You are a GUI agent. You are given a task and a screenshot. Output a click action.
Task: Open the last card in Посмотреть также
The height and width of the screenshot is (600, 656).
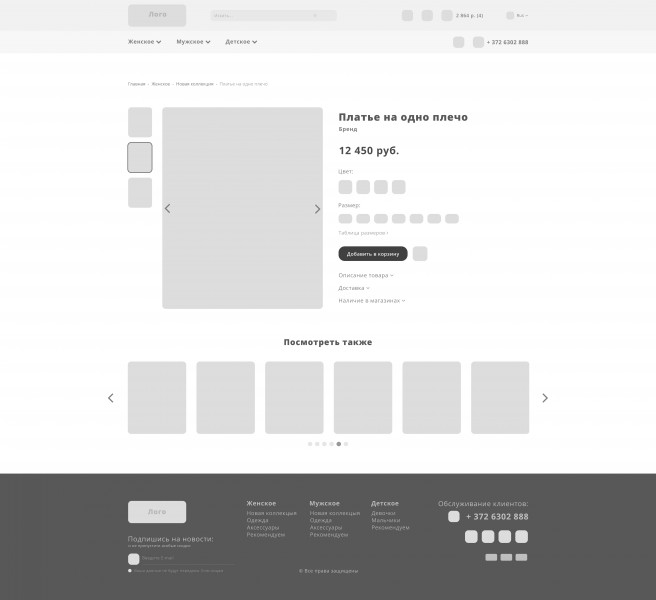point(500,398)
